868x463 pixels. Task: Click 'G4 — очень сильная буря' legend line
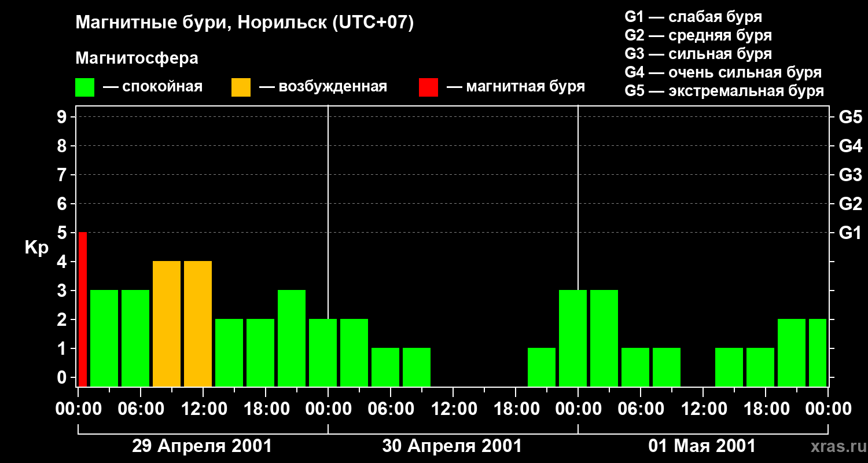point(723,72)
